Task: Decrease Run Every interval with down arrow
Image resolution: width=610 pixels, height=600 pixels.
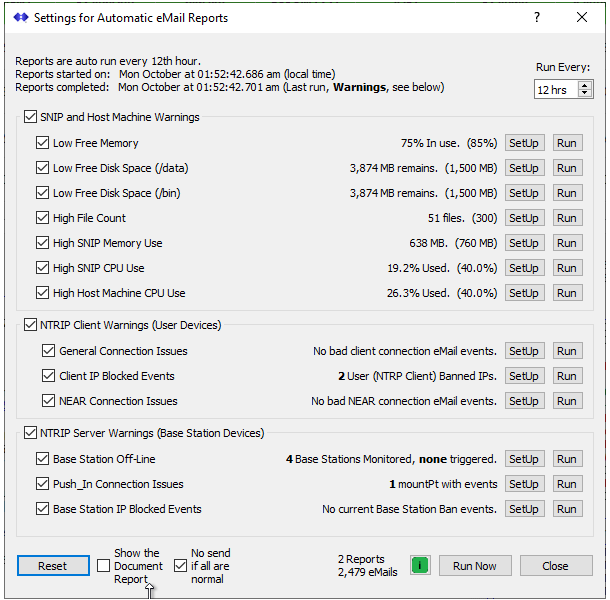Action: click(585, 94)
